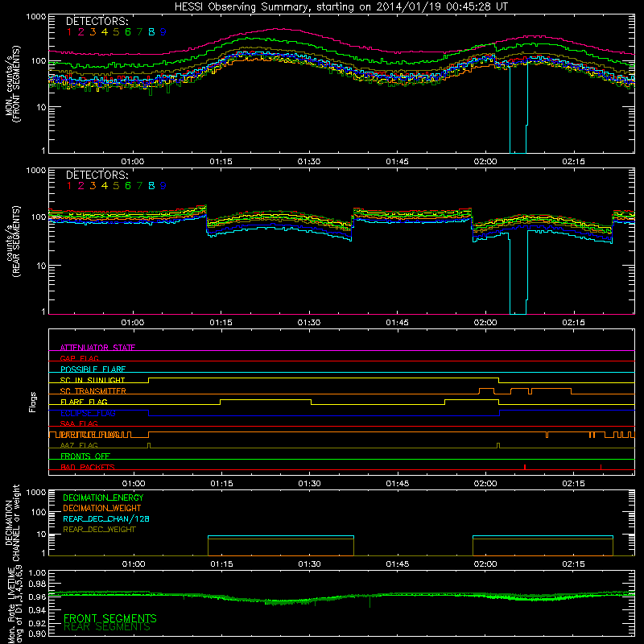Click the SAA FLAG label
Image resolution: width=644 pixels, height=644 pixels.
[79, 423]
